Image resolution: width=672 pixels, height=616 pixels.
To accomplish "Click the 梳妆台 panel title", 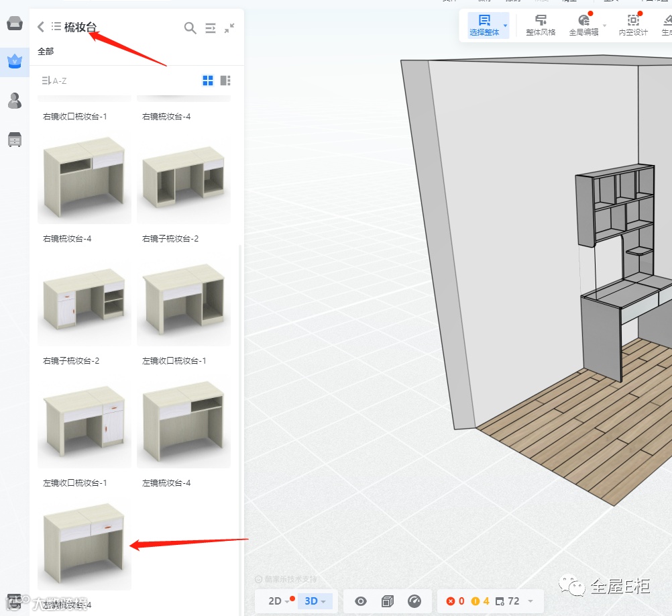I will click(80, 27).
